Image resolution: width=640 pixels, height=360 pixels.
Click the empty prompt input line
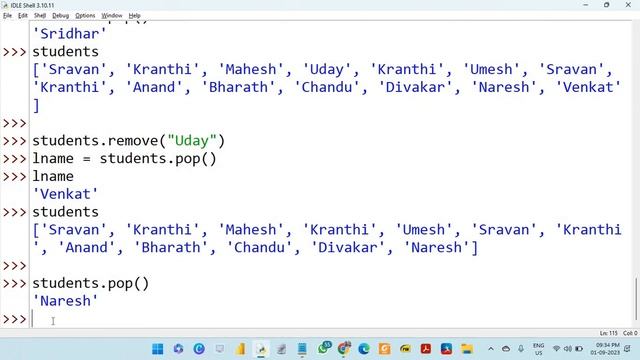pyautogui.click(x=331, y=319)
